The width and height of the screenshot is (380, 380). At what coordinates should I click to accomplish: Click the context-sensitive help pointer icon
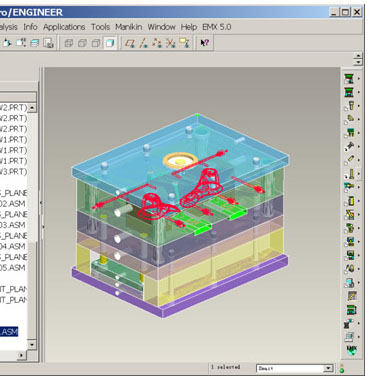click(x=204, y=43)
